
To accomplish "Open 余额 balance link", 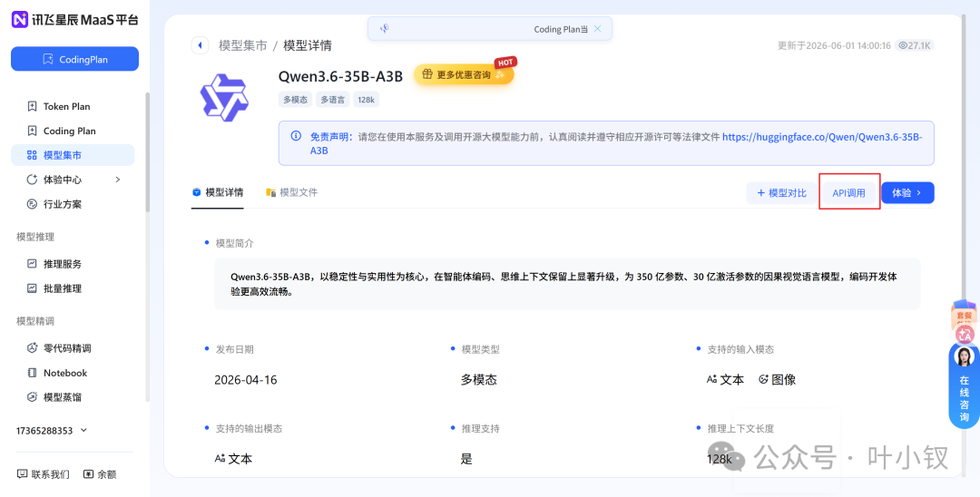I will (100, 474).
